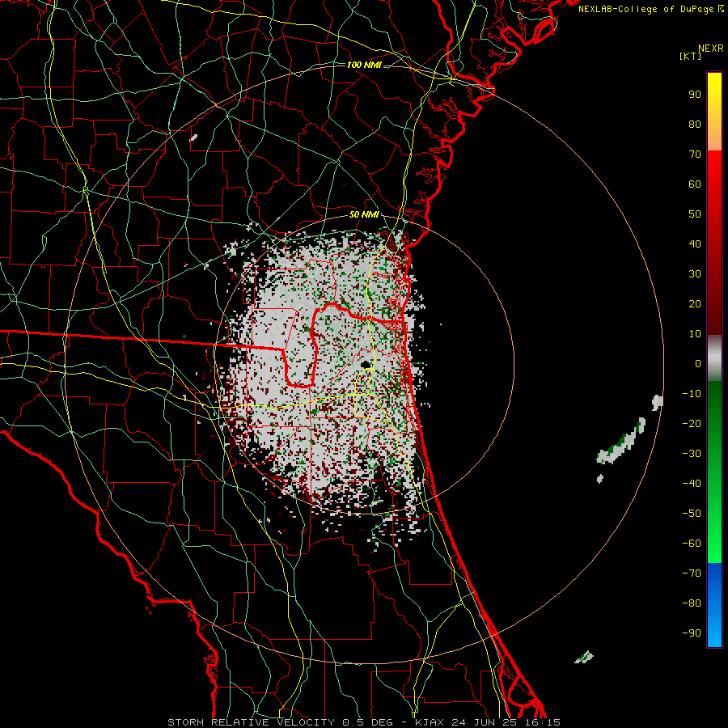Click the 0.5 DEG elevation text in caption
Viewport: 728px width, 728px height.
coord(367,722)
